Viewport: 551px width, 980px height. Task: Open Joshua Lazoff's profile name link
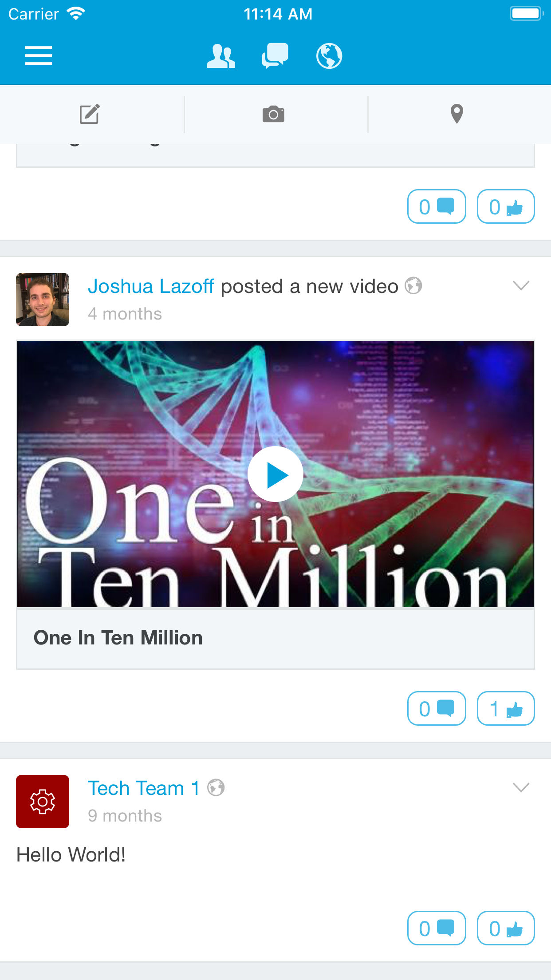[x=151, y=286]
